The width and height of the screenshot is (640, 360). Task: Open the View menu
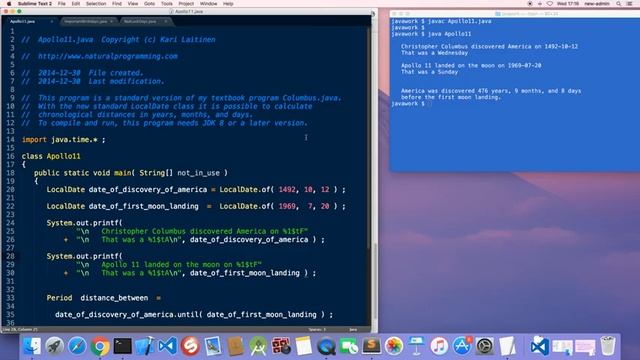coord(133,4)
